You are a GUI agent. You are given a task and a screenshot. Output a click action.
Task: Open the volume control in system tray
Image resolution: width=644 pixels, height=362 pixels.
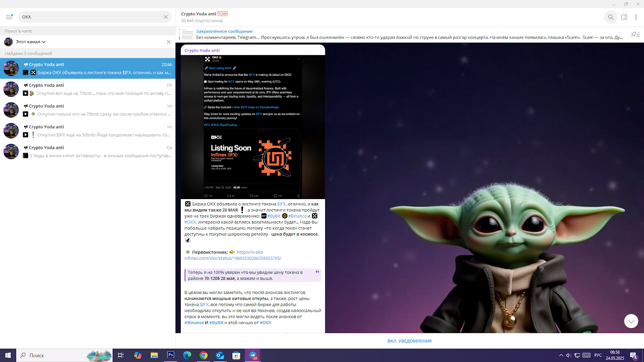[x=569, y=356]
